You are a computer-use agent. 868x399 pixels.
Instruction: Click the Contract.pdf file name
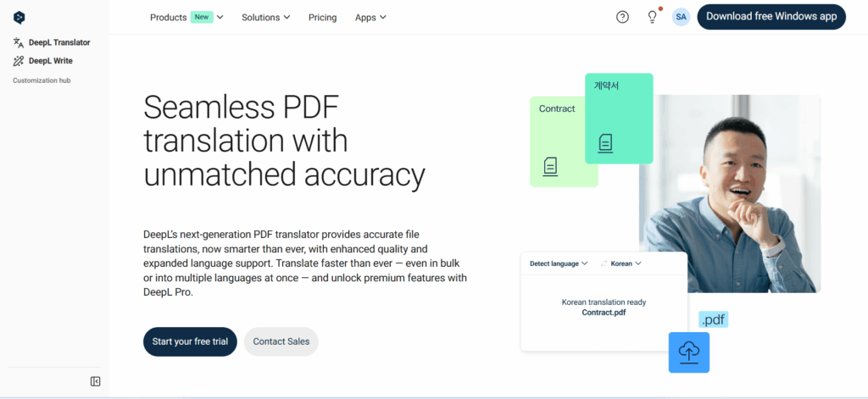[x=604, y=312]
